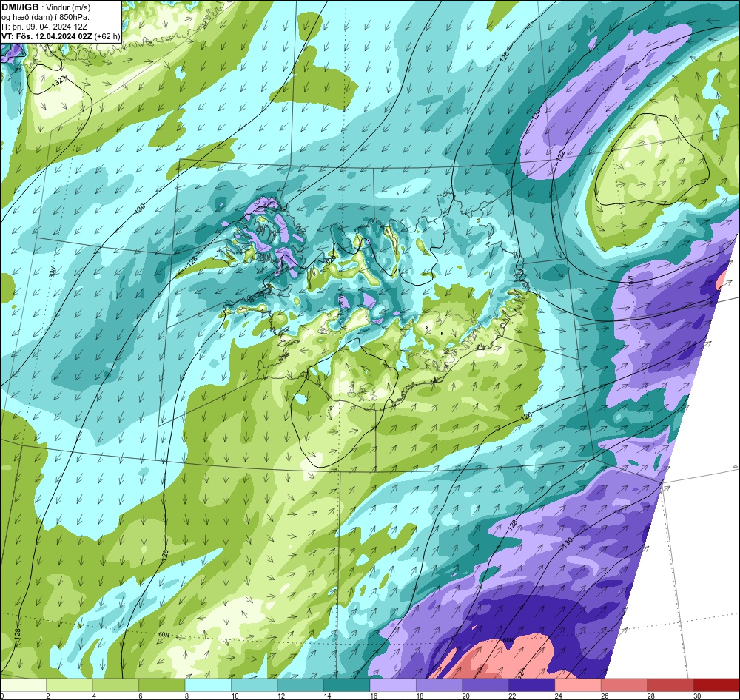The width and height of the screenshot is (740, 700).
Task: Click legend tick value '22'
Action: [x=511, y=696]
